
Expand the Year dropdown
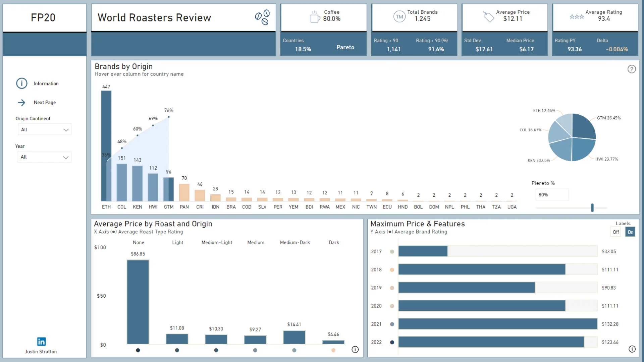click(45, 157)
